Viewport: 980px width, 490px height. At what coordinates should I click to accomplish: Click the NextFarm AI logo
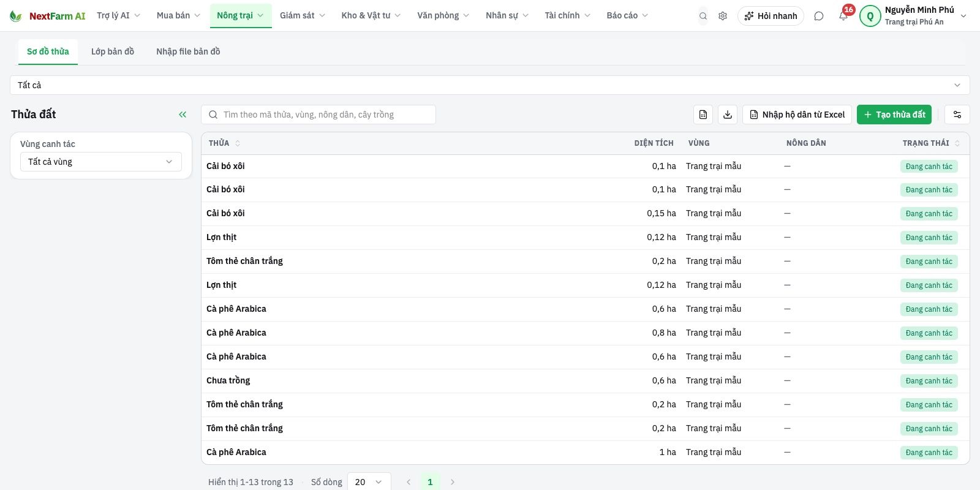click(48, 16)
